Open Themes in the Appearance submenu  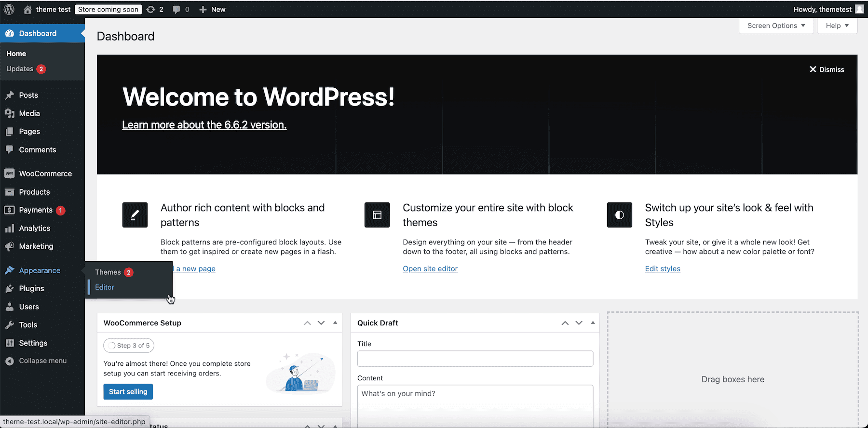(108, 272)
